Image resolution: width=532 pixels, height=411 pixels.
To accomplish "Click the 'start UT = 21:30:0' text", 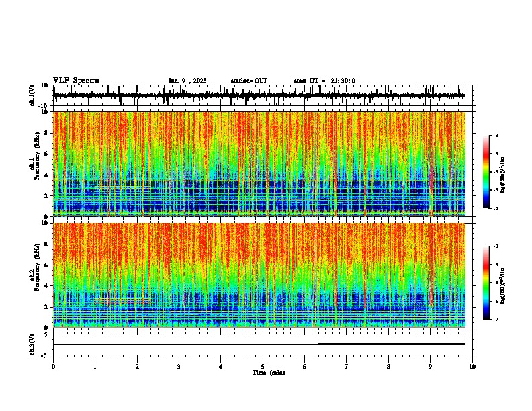I will point(324,81).
